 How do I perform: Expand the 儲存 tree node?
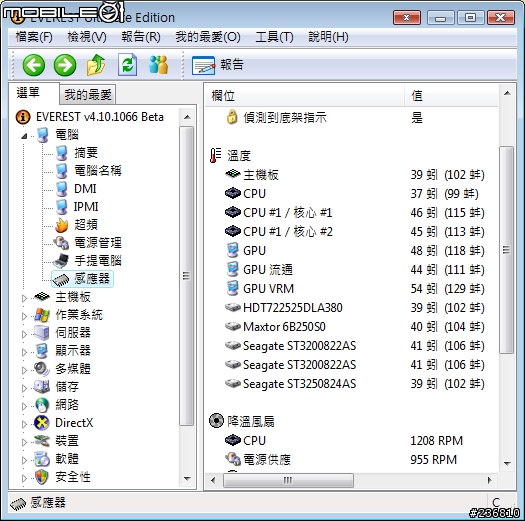[x=24, y=388]
